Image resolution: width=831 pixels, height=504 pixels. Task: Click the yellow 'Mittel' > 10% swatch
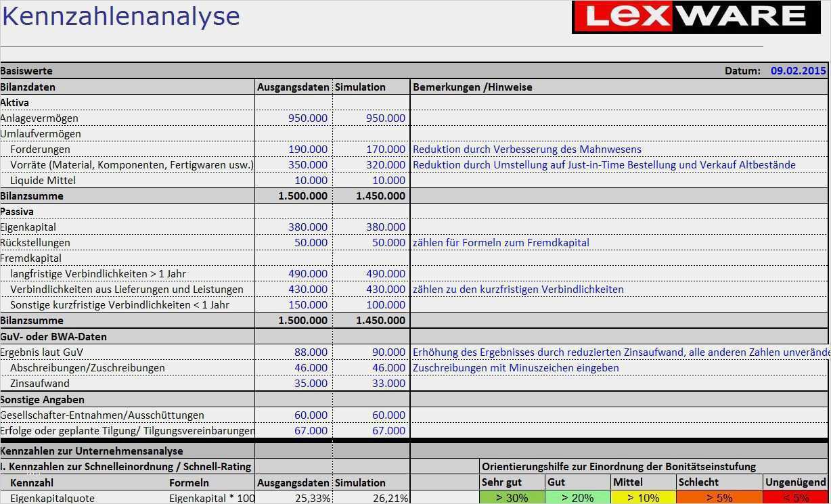coord(644,497)
